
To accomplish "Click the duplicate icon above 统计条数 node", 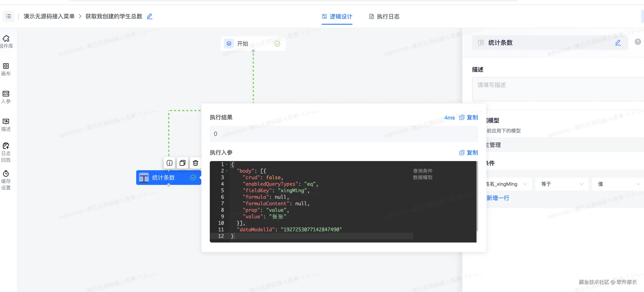I will point(183,163).
